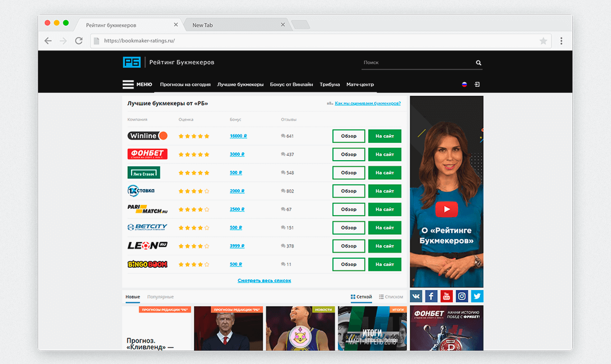Open the Прогноз Кливленд article card

156,328
